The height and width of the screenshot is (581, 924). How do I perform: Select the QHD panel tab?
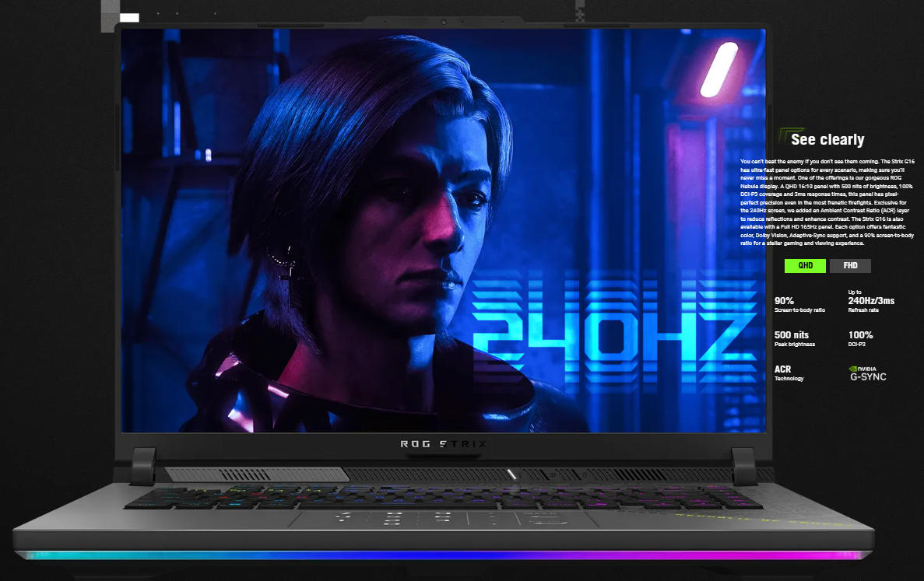tap(805, 265)
